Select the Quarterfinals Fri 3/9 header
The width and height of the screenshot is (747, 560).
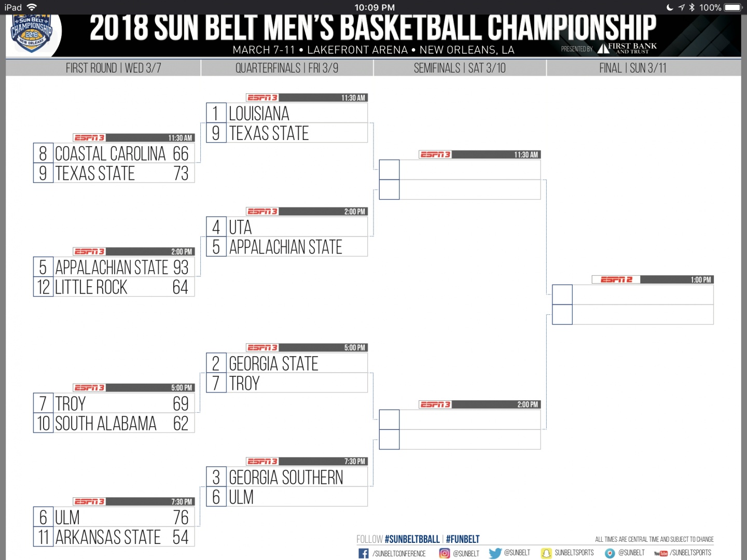click(286, 68)
